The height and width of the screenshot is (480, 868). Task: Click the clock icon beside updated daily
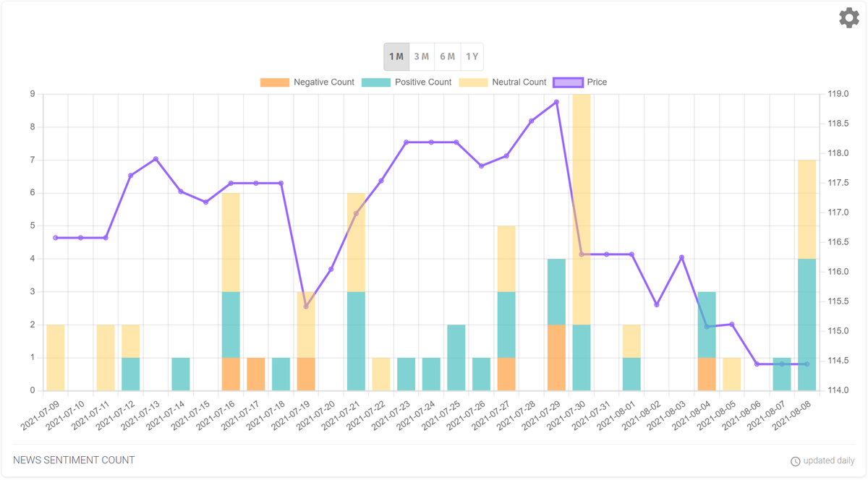pyautogui.click(x=796, y=461)
